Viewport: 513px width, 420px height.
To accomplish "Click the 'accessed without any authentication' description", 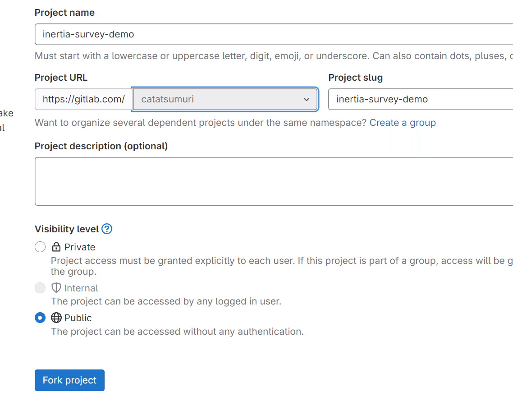I will pyautogui.click(x=177, y=332).
